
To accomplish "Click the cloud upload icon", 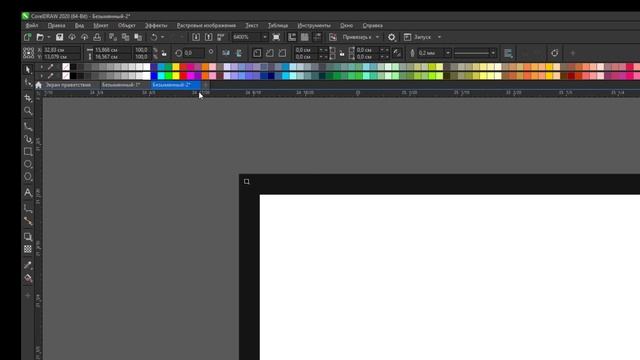I will [84, 37].
